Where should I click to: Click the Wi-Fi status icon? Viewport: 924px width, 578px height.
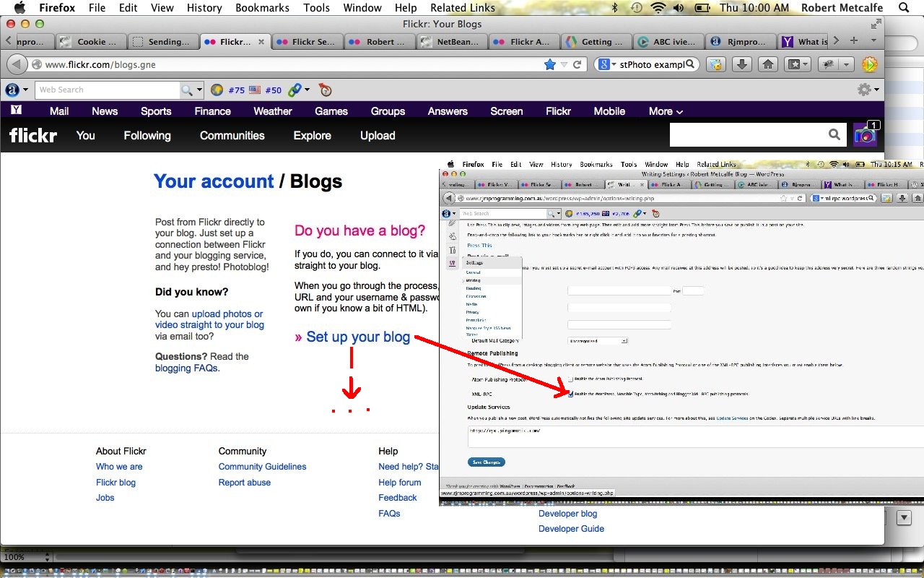click(658, 8)
